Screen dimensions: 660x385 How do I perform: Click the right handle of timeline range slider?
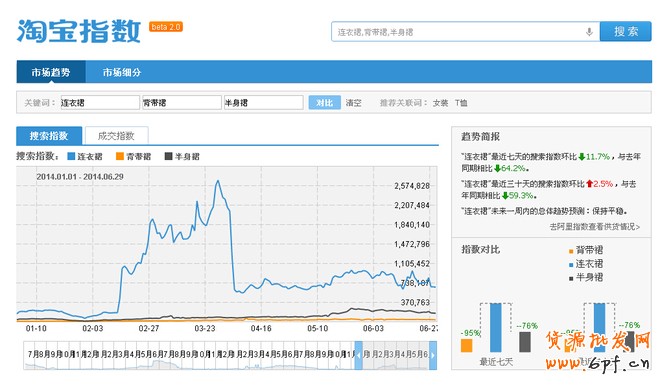[x=433, y=355]
